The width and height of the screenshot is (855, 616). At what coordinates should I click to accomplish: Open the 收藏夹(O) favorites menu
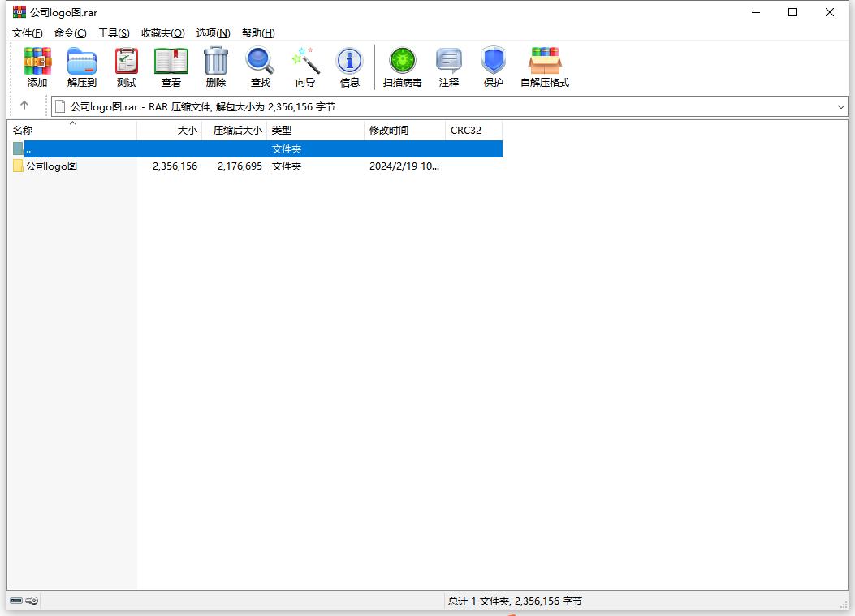click(162, 33)
